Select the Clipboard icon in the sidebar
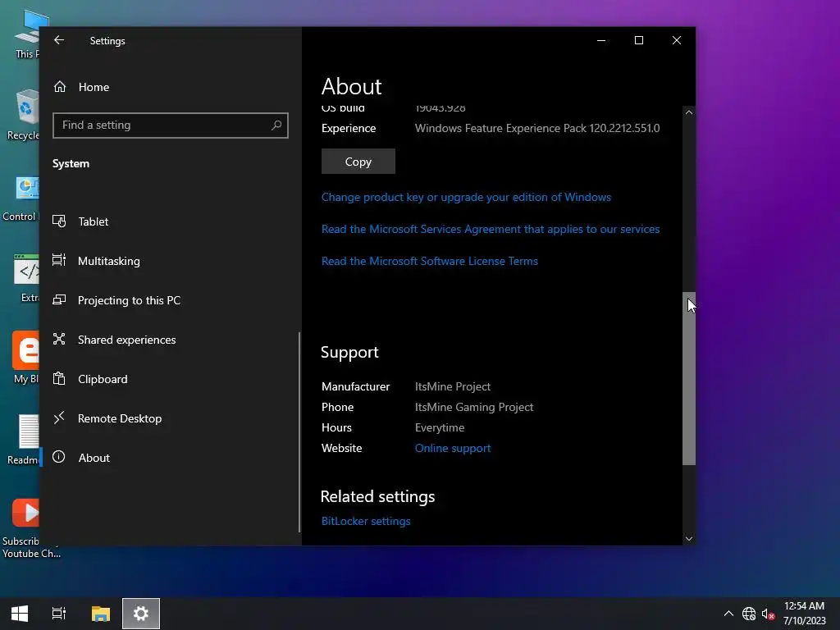The image size is (840, 630). (x=59, y=379)
